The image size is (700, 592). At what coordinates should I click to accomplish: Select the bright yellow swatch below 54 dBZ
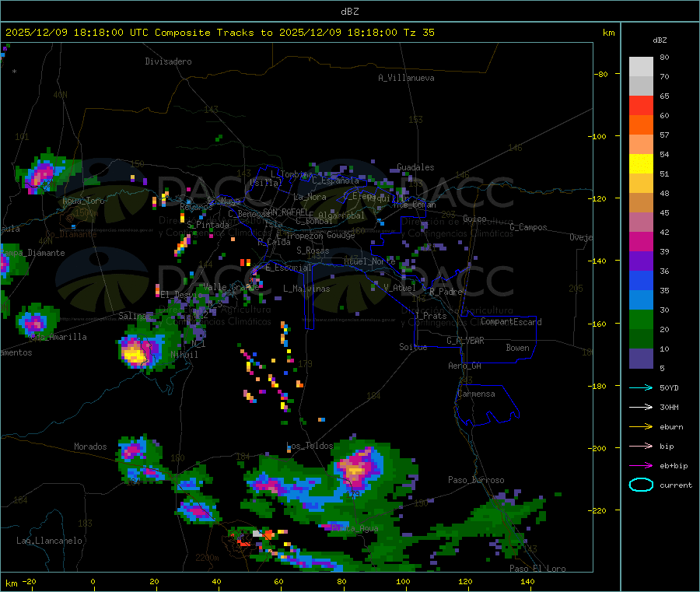click(641, 164)
